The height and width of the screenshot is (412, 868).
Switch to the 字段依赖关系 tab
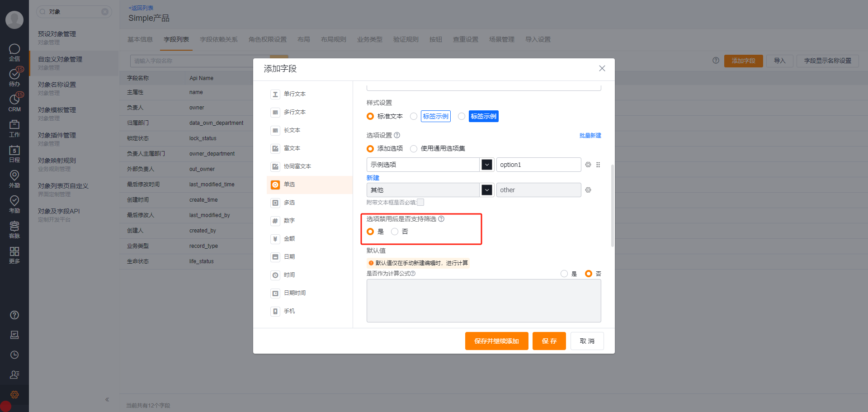point(219,39)
